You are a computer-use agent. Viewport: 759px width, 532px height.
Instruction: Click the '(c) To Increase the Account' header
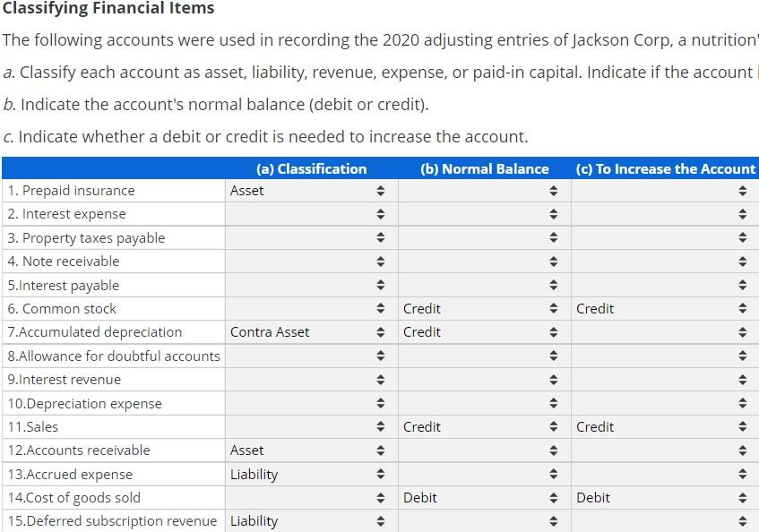666,168
